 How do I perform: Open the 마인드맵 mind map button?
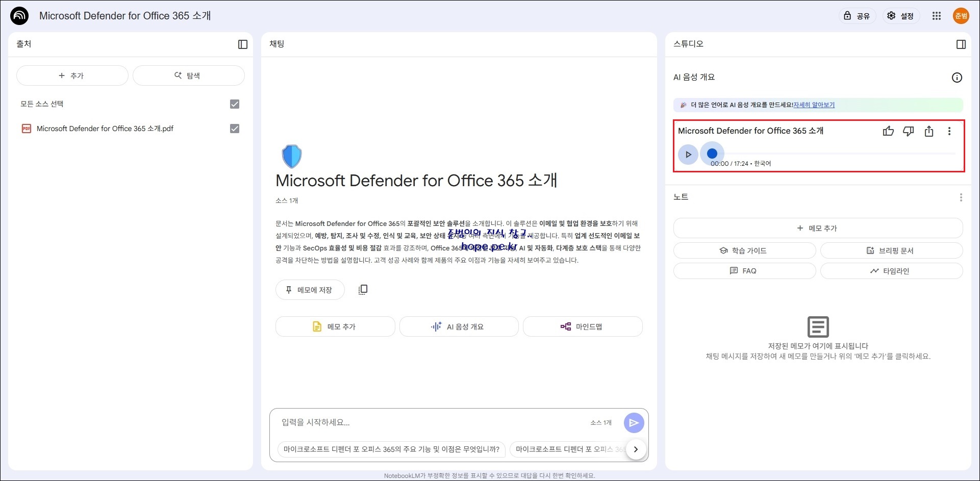click(583, 326)
